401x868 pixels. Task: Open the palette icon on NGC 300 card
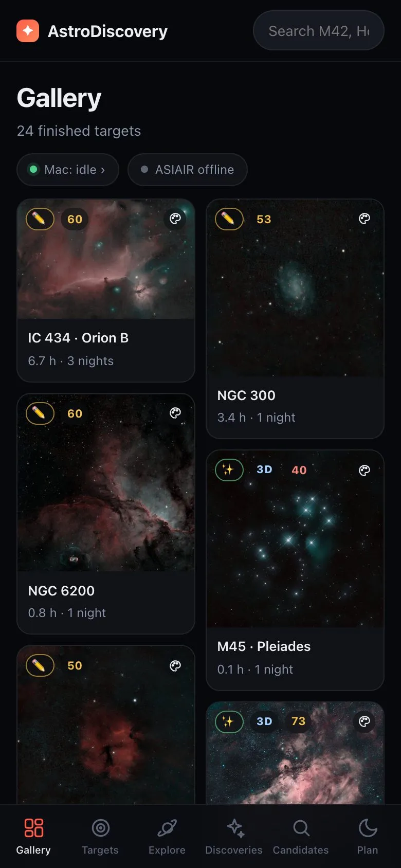coord(364,219)
